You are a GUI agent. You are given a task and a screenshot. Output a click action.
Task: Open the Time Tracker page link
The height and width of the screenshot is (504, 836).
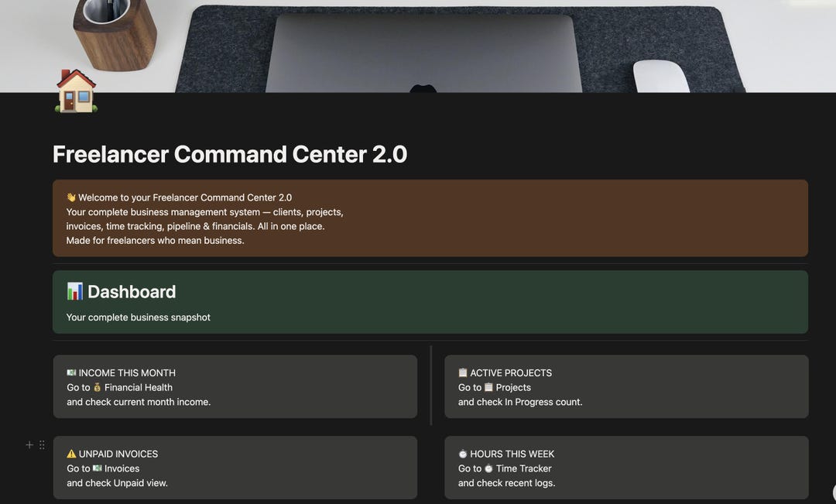tap(518, 468)
